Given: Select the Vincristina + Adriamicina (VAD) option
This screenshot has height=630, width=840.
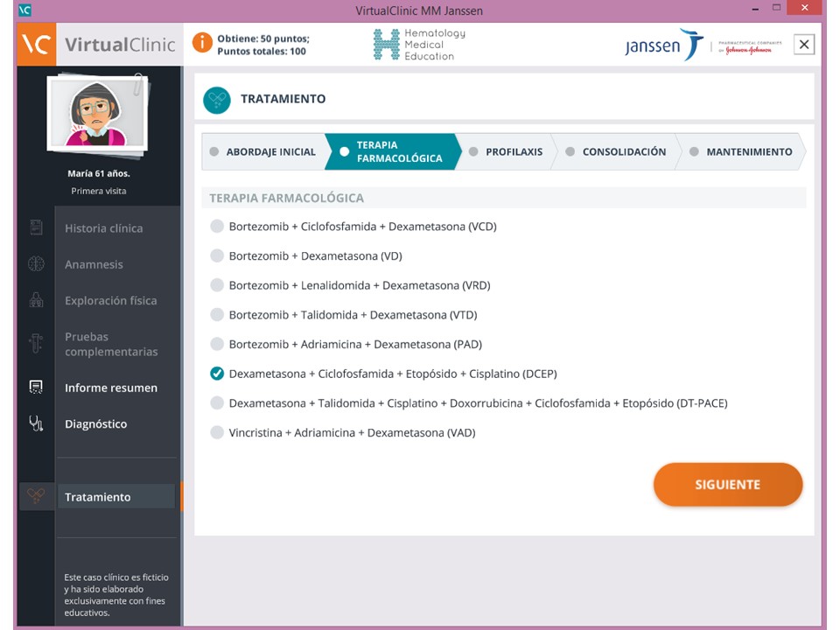Looking at the screenshot, I should pyautogui.click(x=217, y=432).
